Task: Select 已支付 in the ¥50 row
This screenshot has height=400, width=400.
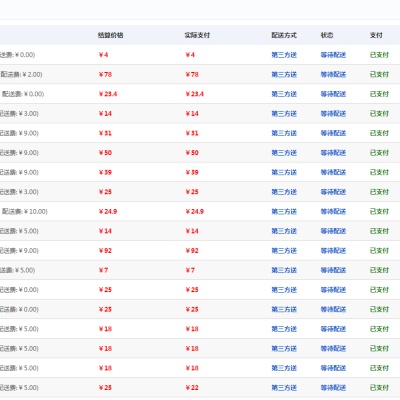Action: point(379,153)
